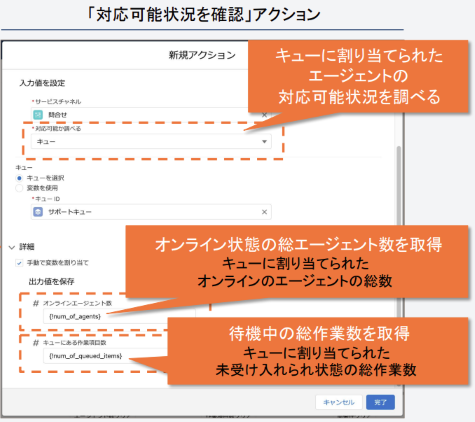Collapse the 詳細 section chevron

[x=12, y=247]
